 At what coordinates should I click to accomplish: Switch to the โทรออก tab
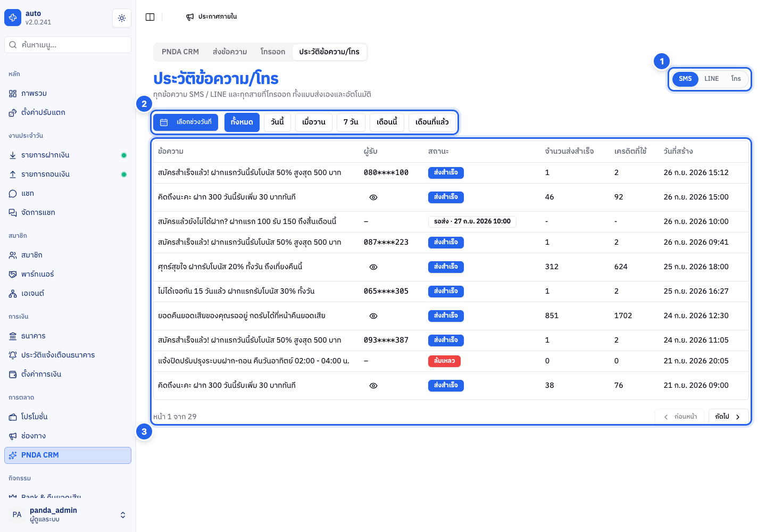[x=273, y=52]
